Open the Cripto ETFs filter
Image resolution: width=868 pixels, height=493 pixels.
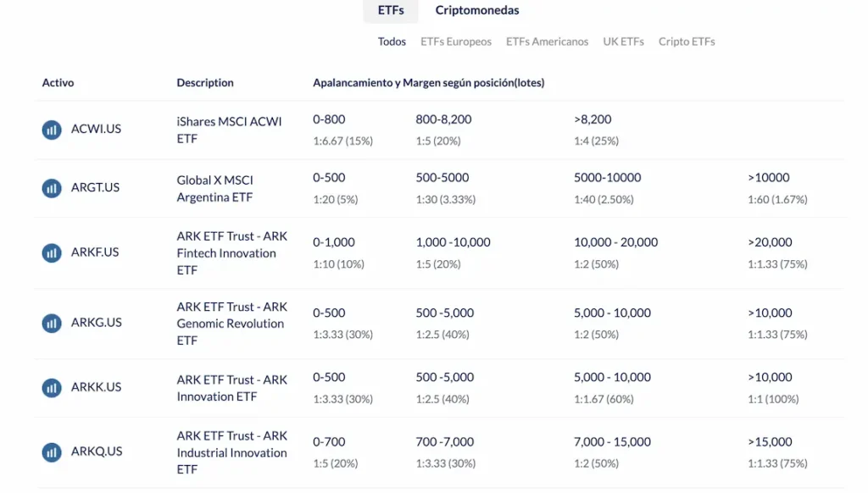(x=687, y=40)
